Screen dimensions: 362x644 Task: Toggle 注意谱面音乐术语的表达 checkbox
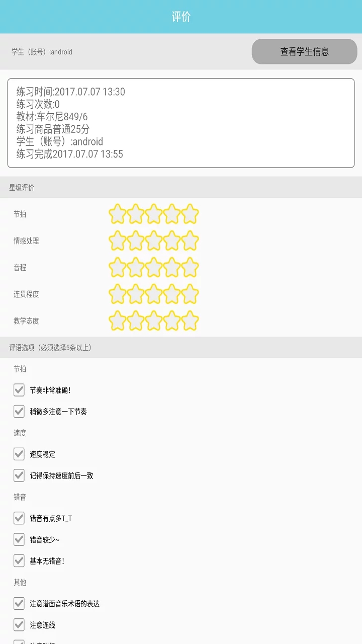(x=19, y=604)
